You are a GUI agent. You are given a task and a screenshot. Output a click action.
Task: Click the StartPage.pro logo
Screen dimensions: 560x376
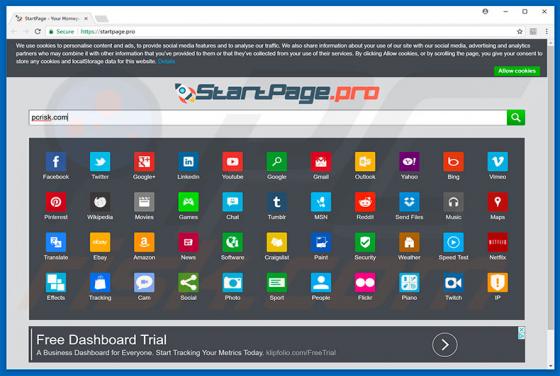[x=277, y=93]
